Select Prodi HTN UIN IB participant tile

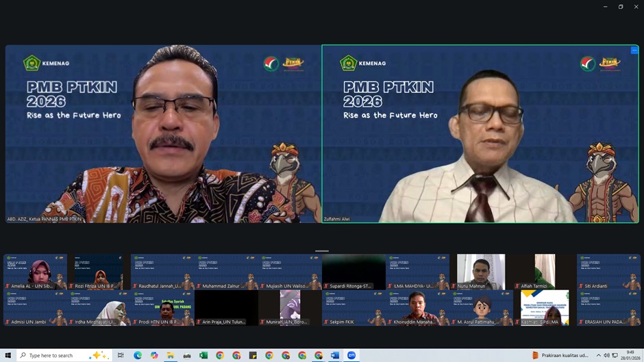pyautogui.click(x=163, y=307)
